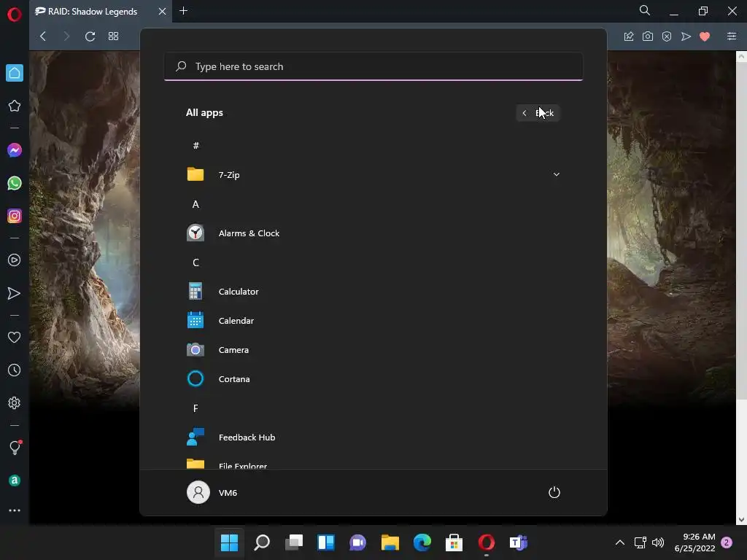The height and width of the screenshot is (560, 747).
Task: Open Chat on taskbar
Action: click(357, 542)
